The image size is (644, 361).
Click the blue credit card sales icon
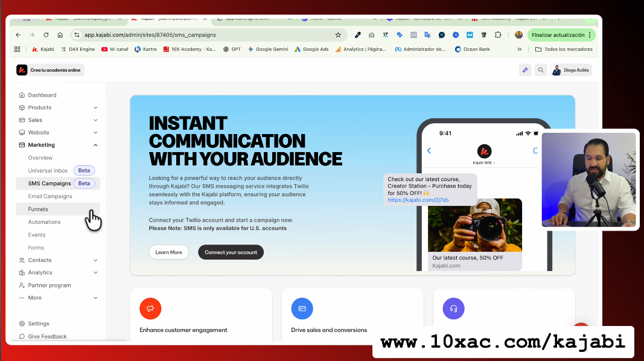click(302, 308)
